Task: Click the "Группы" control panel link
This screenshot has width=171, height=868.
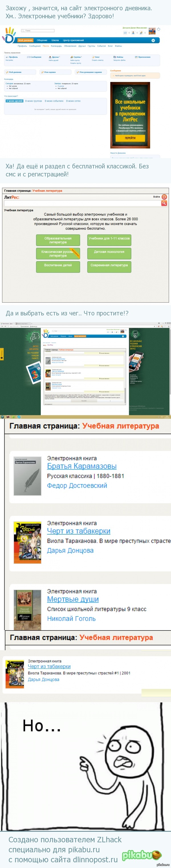Action: tap(77, 57)
